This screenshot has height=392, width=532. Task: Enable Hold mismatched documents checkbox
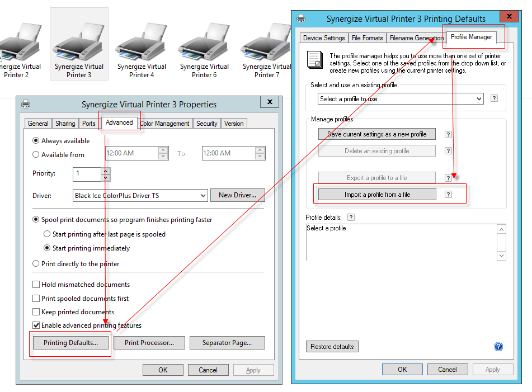coord(36,284)
